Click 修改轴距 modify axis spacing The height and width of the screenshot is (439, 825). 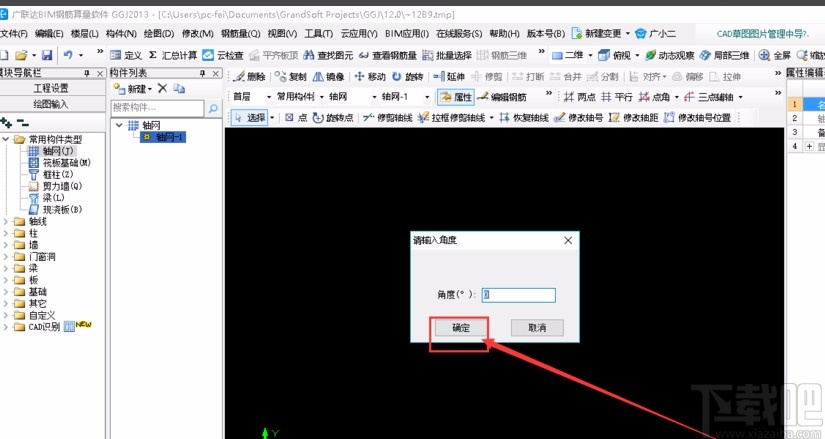pos(633,117)
